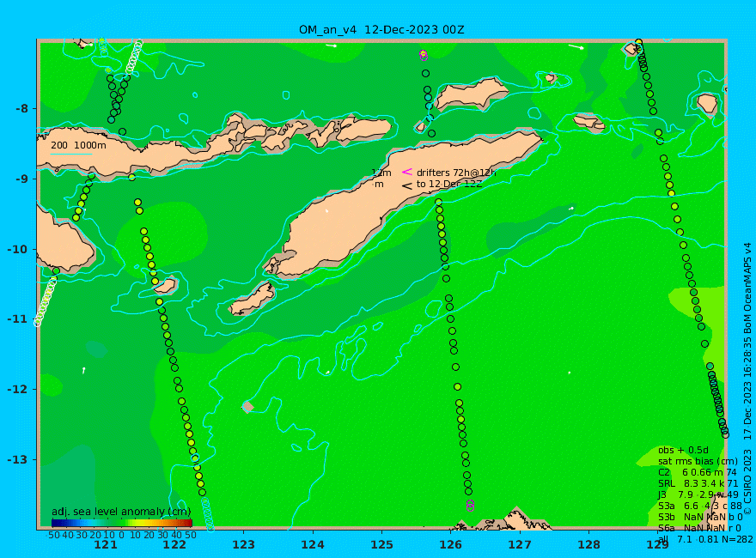Click the magenta observation circles near 126E bottom
This screenshot has width=756, height=558.
(471, 505)
